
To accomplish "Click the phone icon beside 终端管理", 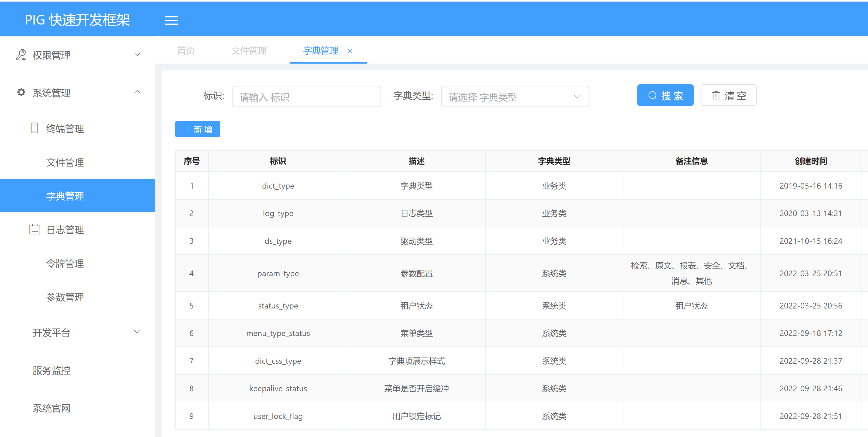I will tap(35, 128).
